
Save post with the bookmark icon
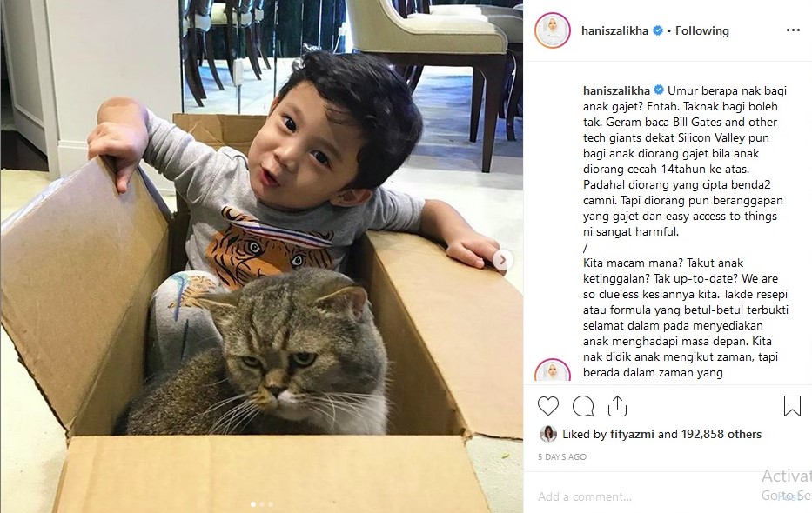pos(792,406)
